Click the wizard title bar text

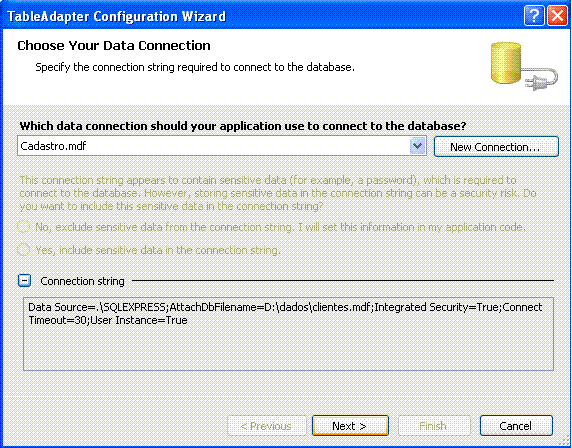coord(116,16)
